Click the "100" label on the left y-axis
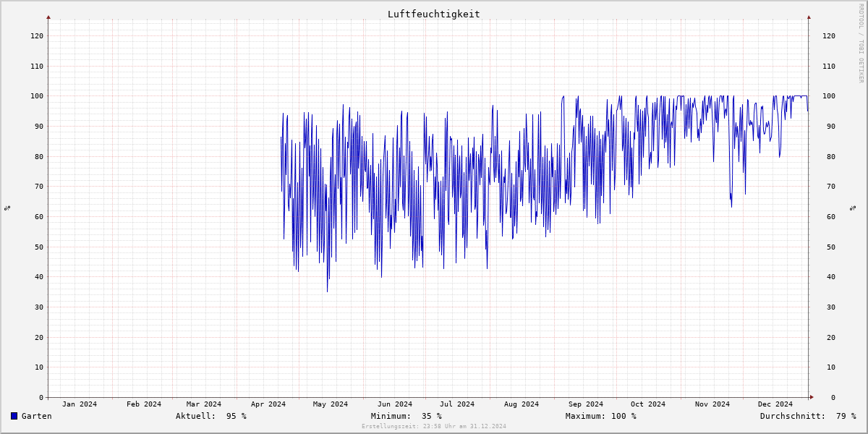Screen dimensions: 868x434 (x=37, y=95)
